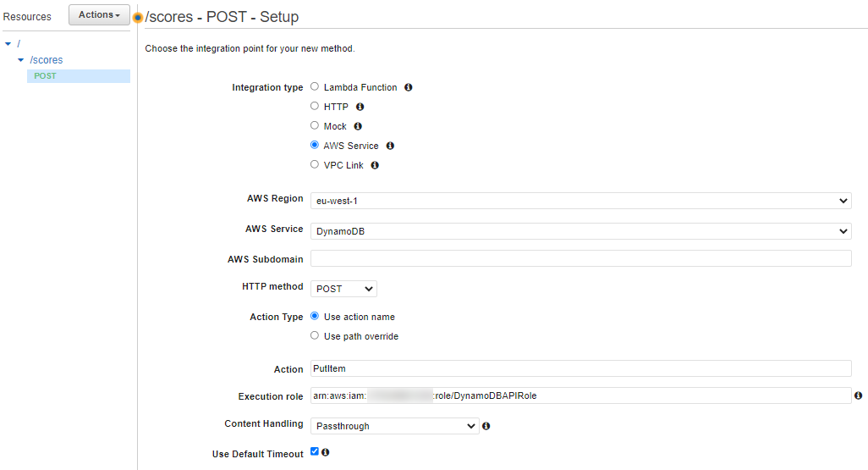868x470 pixels.
Task: Click the Execution role input field
Action: (580, 395)
